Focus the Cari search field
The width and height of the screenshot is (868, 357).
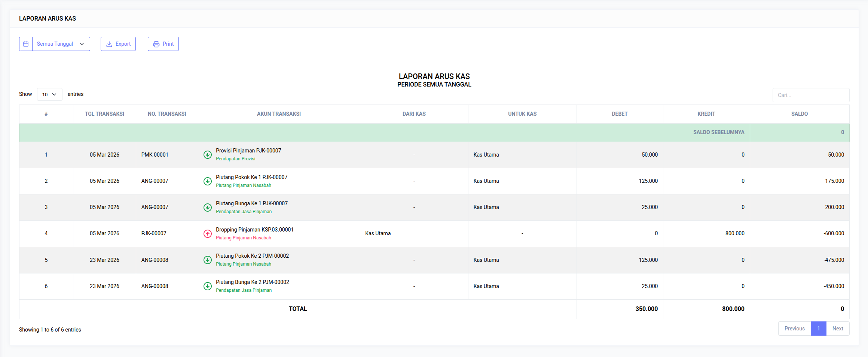810,95
